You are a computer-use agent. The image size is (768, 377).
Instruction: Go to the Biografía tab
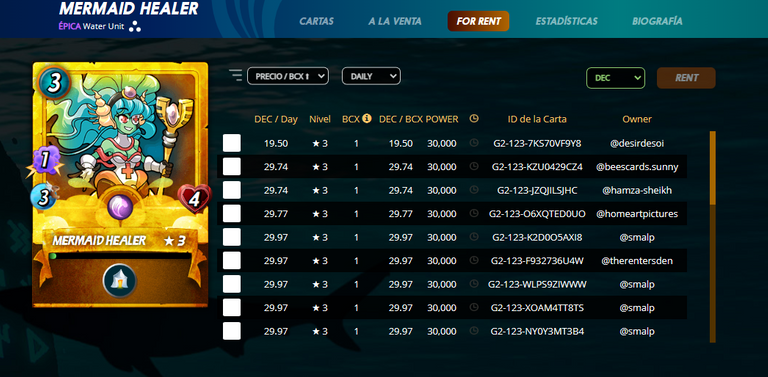pyautogui.click(x=657, y=21)
